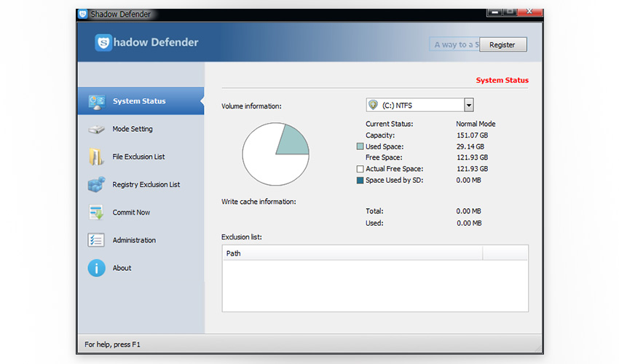619x364 pixels.
Task: Click the Used Space color swatch
Action: 360,146
